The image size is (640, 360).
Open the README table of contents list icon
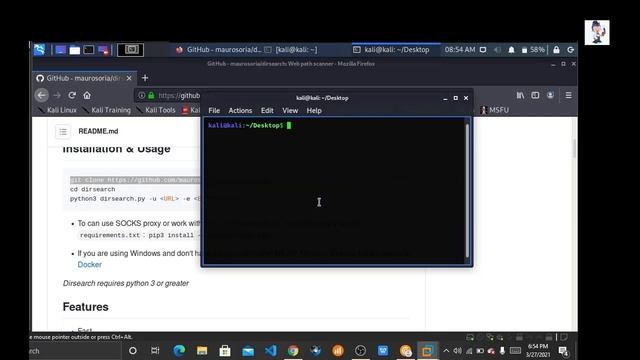(x=63, y=131)
